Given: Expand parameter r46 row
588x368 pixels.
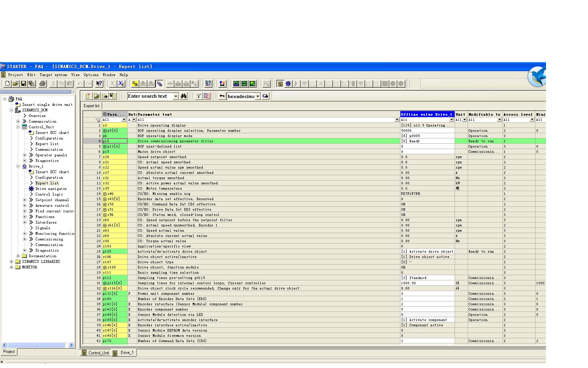Looking at the screenshot, I should click(x=105, y=194).
